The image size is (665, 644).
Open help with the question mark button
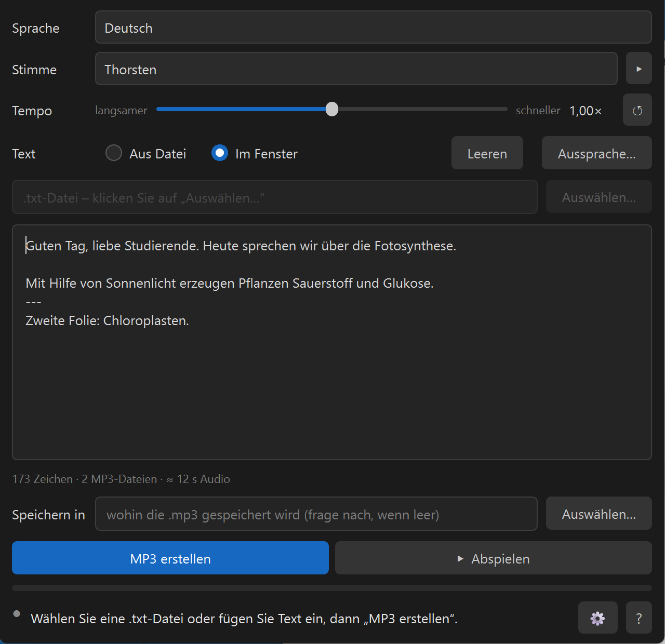coord(639,618)
